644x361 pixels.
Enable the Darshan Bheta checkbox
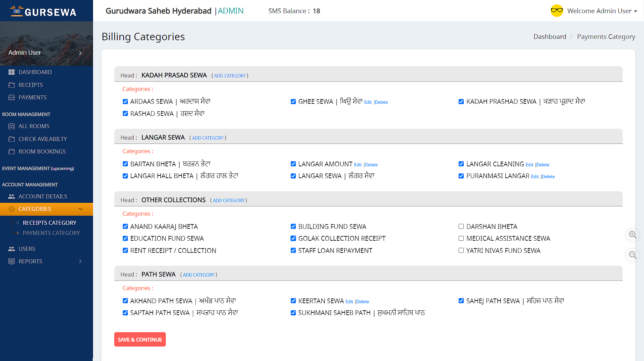461,226
